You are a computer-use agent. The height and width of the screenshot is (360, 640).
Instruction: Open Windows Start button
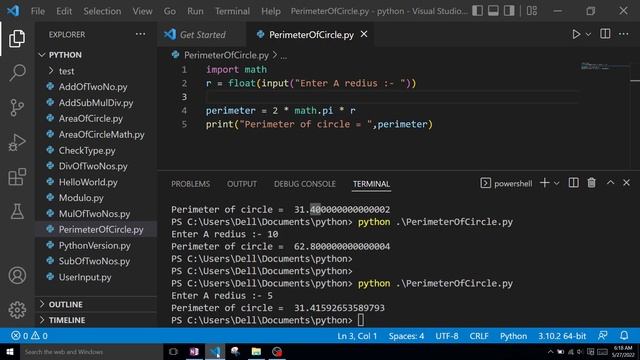click(x=10, y=352)
